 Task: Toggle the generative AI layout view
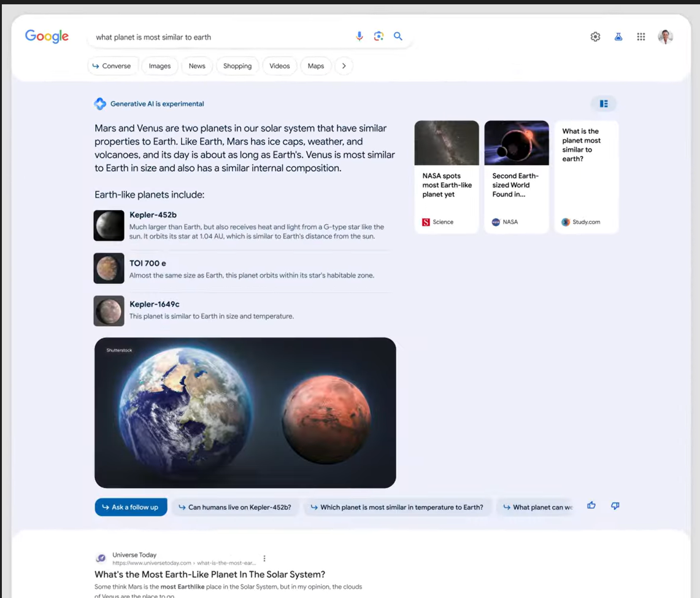pos(604,104)
